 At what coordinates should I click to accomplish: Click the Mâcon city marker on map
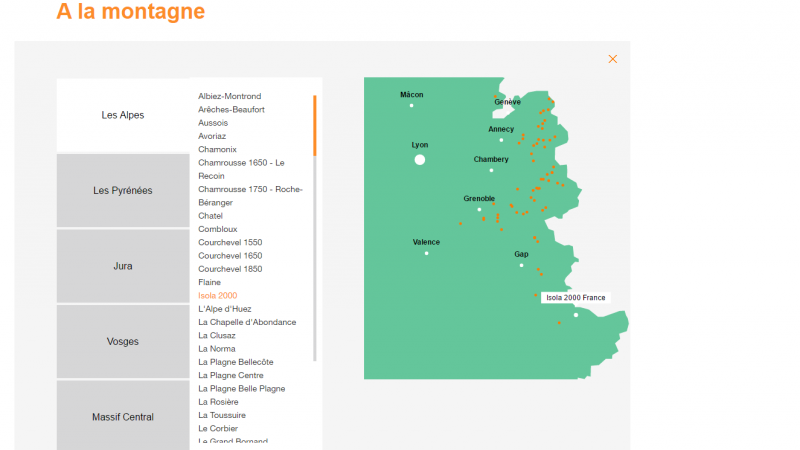[411, 105]
